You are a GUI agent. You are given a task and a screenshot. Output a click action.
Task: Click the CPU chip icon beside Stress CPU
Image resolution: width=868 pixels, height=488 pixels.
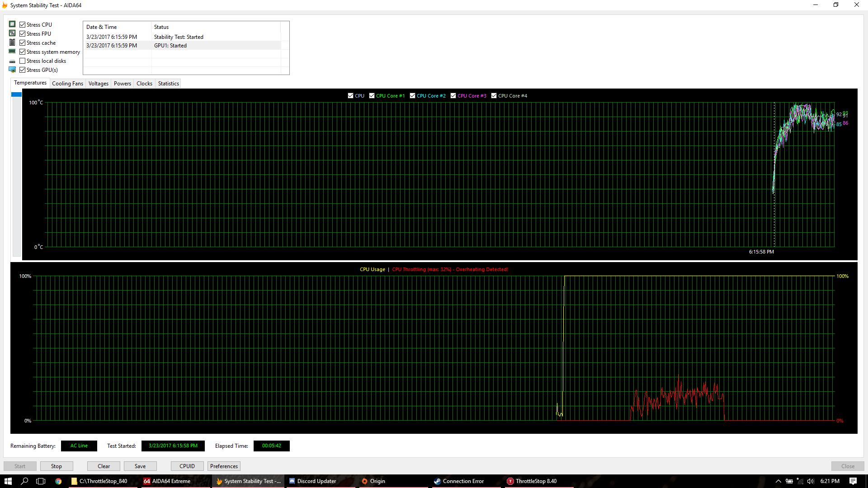[x=12, y=24]
